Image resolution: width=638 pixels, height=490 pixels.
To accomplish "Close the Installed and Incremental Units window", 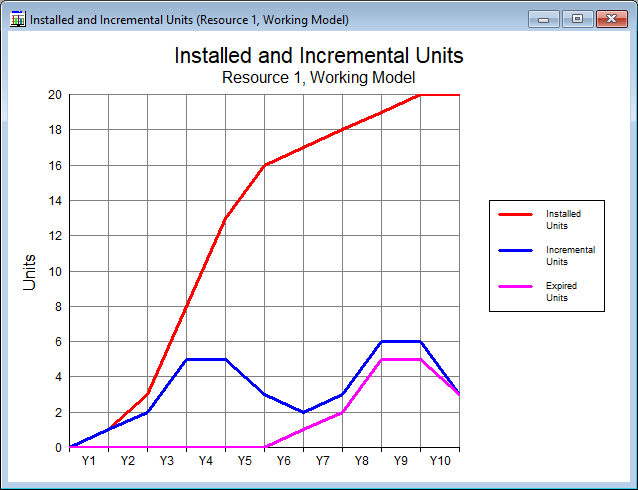I will tap(612, 19).
